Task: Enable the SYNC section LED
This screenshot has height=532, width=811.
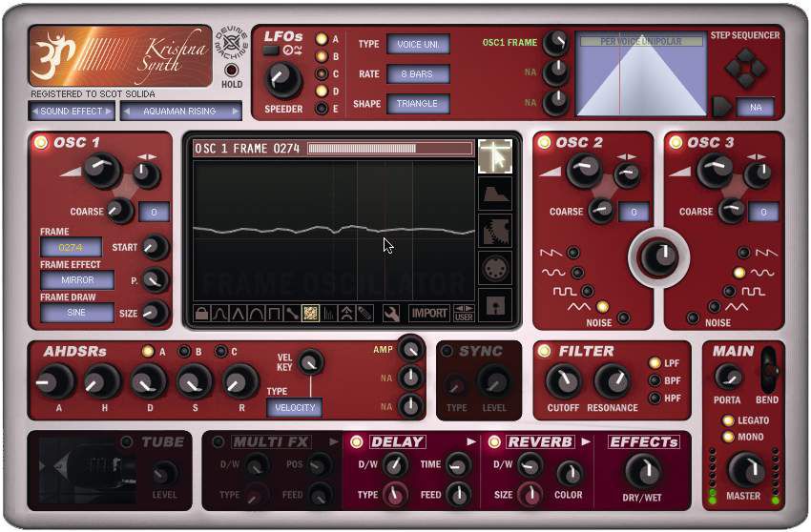Action: pos(447,351)
